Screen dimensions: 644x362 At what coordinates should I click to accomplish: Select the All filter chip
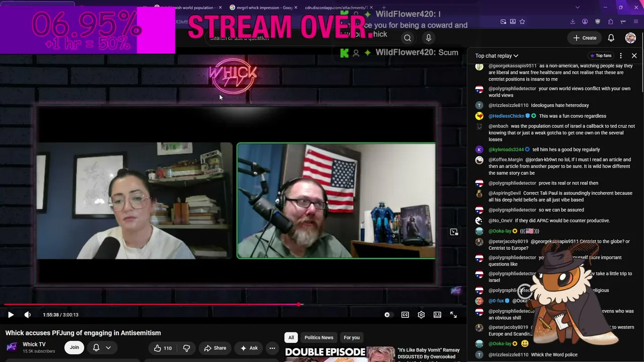tap(291, 337)
